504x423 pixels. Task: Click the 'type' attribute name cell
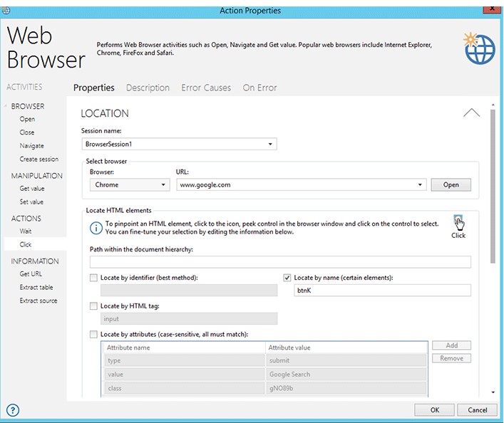[184, 360]
